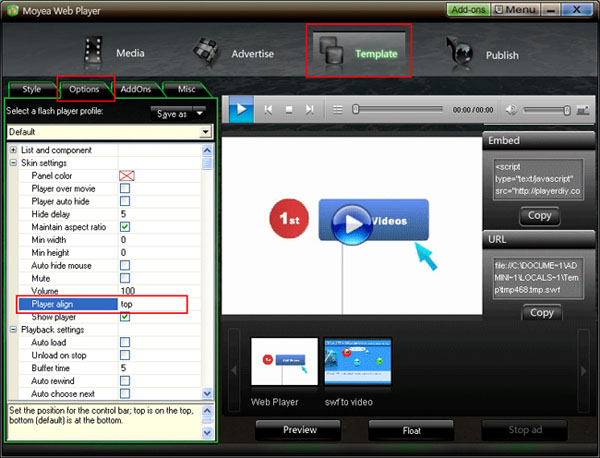Select the swf to video template thumbnail
The width and height of the screenshot is (600, 458).
coord(358,361)
